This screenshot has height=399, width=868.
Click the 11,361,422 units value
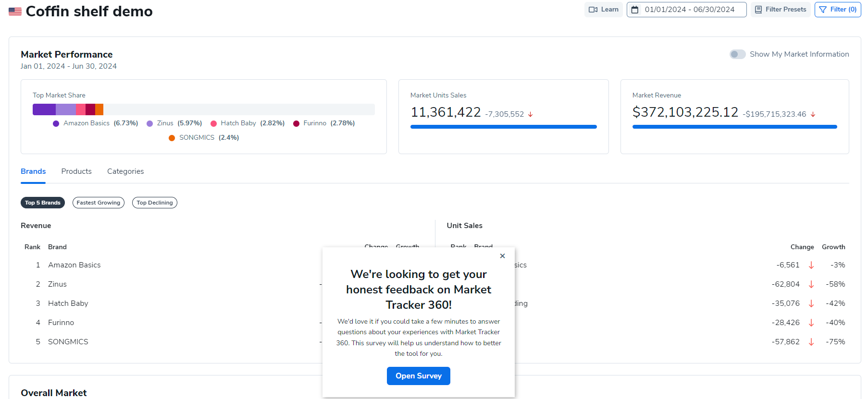coord(446,112)
